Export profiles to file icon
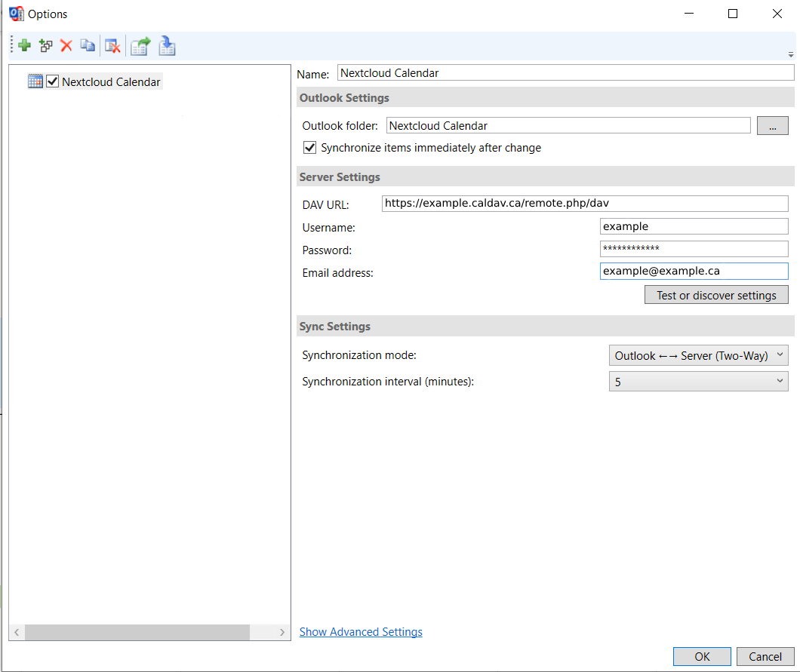This screenshot has width=800, height=672. point(140,47)
